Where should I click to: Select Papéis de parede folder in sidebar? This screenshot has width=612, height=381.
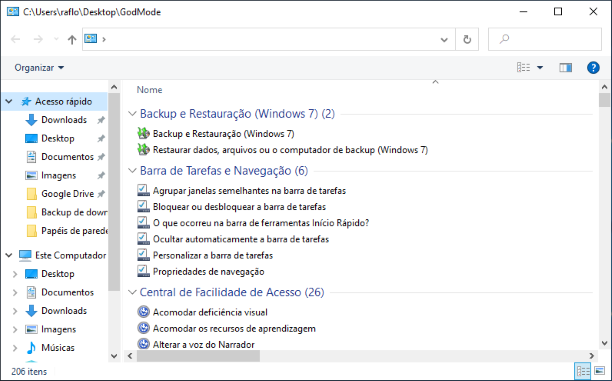click(x=66, y=231)
